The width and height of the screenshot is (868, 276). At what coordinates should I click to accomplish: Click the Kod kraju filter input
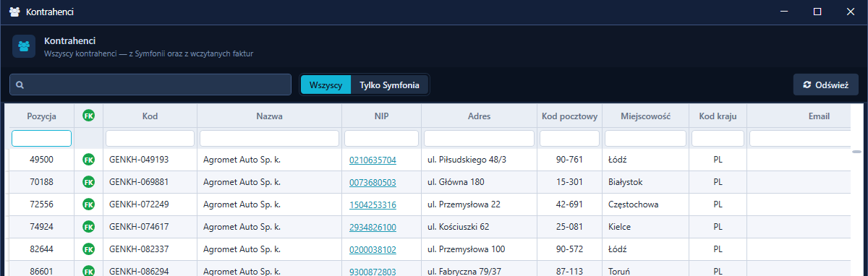[718, 138]
